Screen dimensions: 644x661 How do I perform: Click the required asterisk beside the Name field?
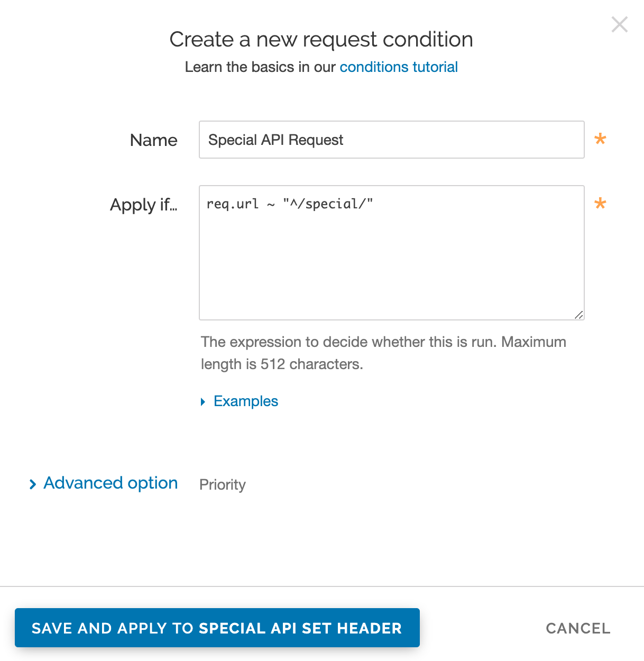click(x=601, y=140)
